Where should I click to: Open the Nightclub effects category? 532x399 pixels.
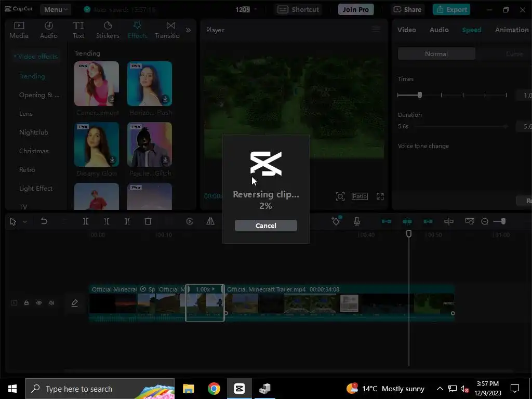34,132
